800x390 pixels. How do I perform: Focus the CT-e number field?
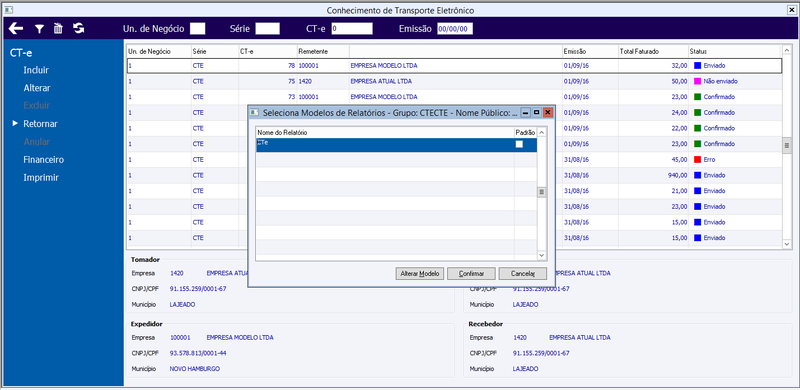click(352, 29)
